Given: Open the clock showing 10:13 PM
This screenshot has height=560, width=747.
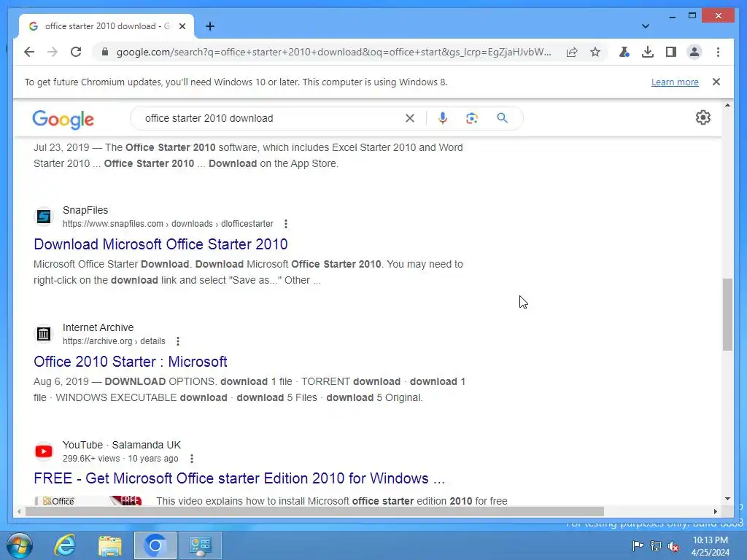Looking at the screenshot, I should point(711,546).
